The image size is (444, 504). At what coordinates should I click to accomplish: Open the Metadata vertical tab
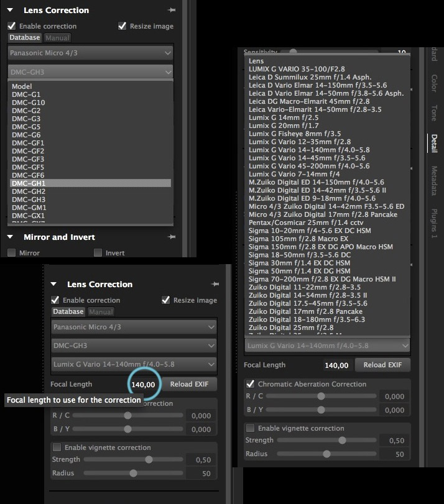click(434, 181)
